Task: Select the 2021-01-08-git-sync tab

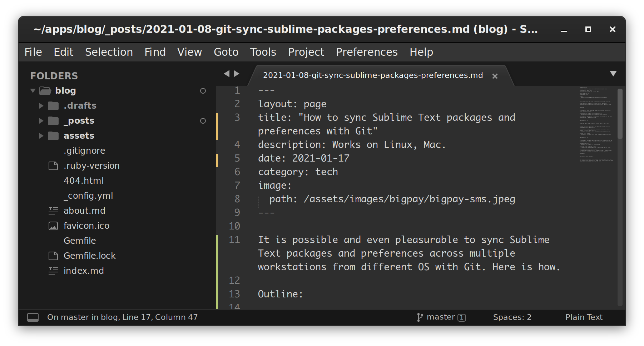Action: pos(373,75)
